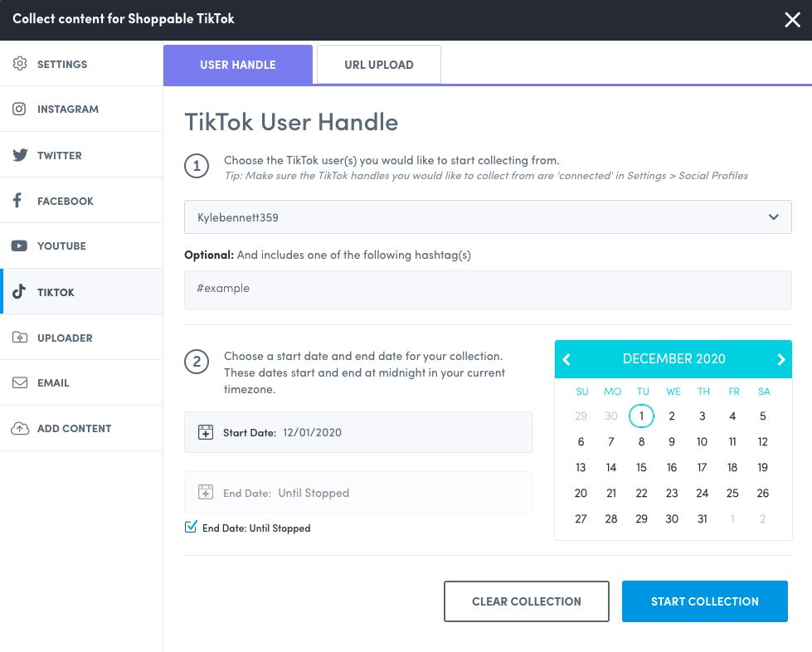The image size is (812, 652).
Task: Select the User Handle tab
Action: 238,65
